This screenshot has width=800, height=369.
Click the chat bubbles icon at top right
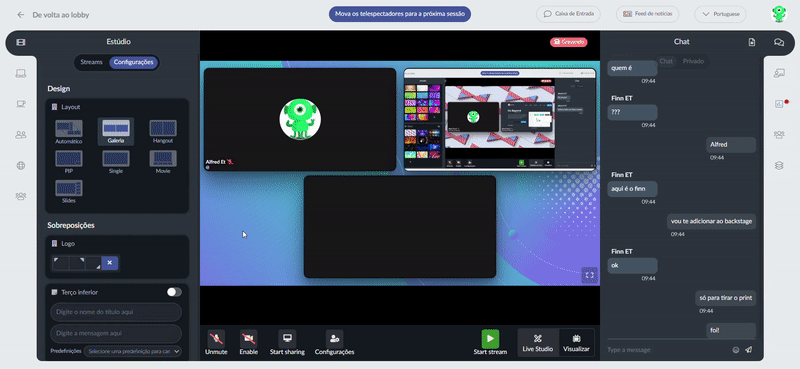779,42
